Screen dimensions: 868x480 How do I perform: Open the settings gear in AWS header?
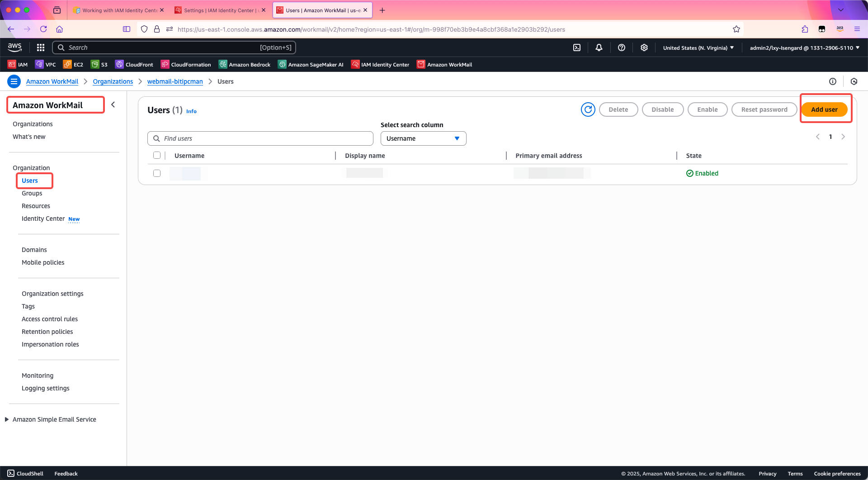click(644, 48)
